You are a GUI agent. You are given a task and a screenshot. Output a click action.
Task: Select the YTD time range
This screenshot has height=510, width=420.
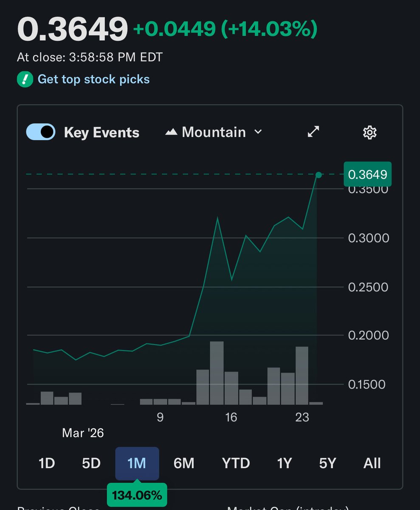point(236,463)
